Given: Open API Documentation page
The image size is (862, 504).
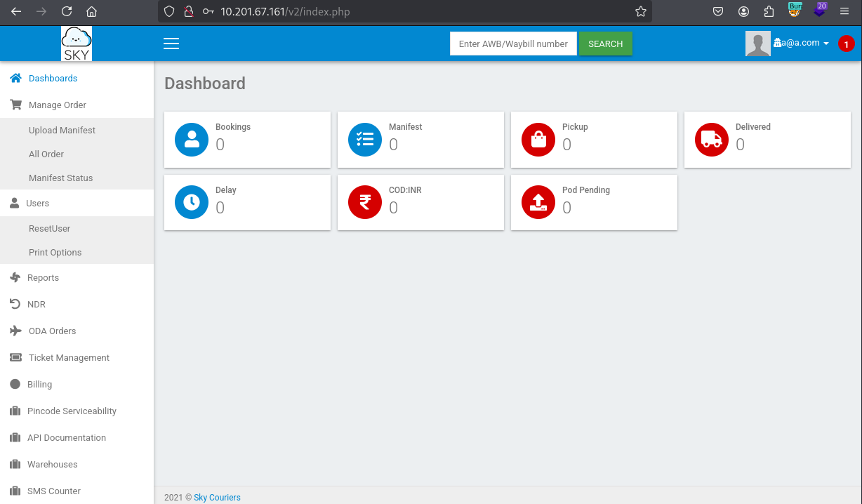Looking at the screenshot, I should pyautogui.click(x=77, y=437).
